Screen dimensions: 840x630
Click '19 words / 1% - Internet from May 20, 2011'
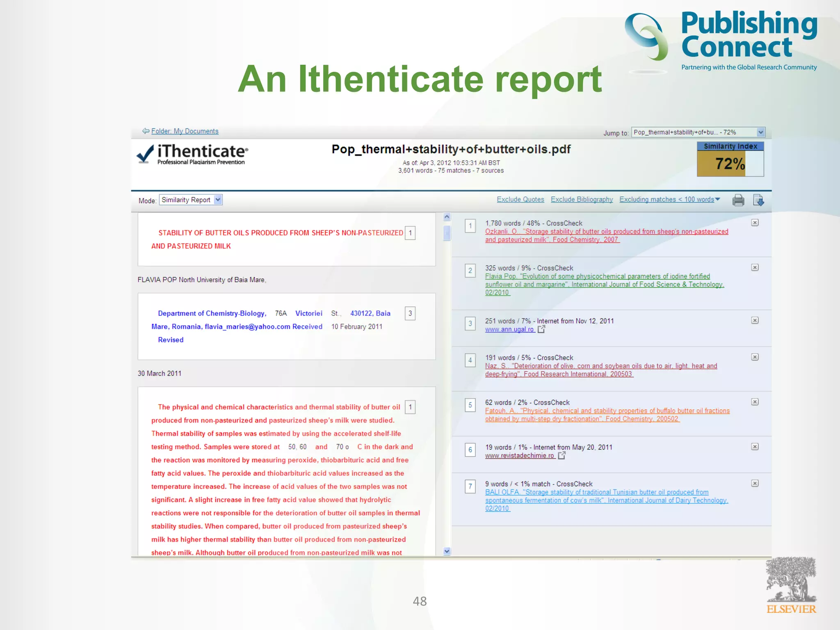(x=549, y=447)
